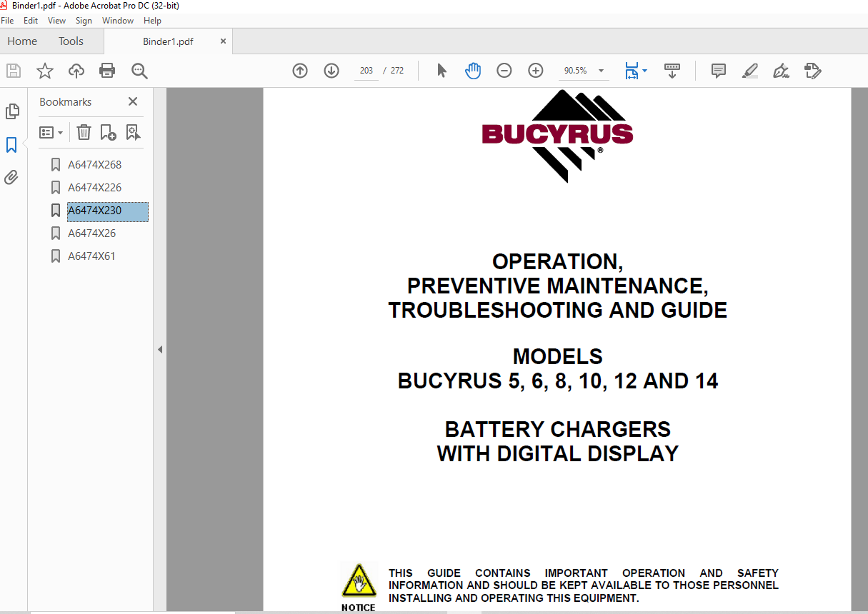Open the Sign menu
The image size is (868, 614).
point(84,21)
